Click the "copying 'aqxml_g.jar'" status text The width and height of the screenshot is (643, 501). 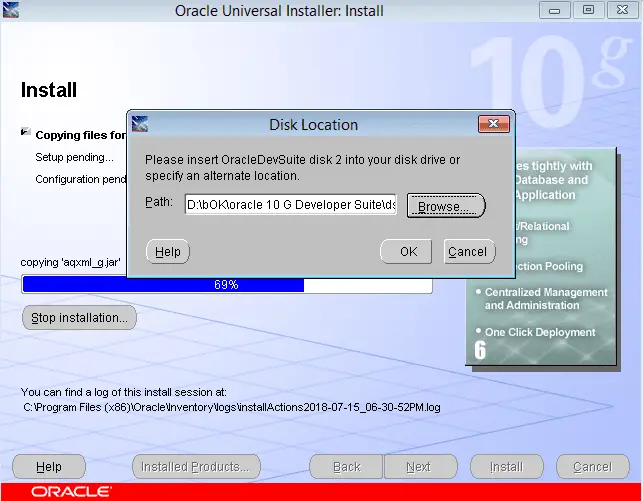pyautogui.click(x=71, y=262)
